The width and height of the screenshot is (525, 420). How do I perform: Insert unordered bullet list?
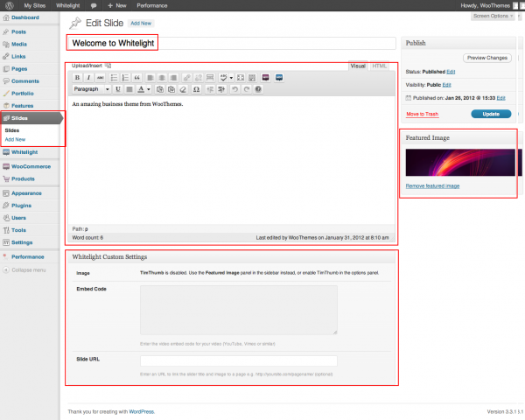point(114,78)
